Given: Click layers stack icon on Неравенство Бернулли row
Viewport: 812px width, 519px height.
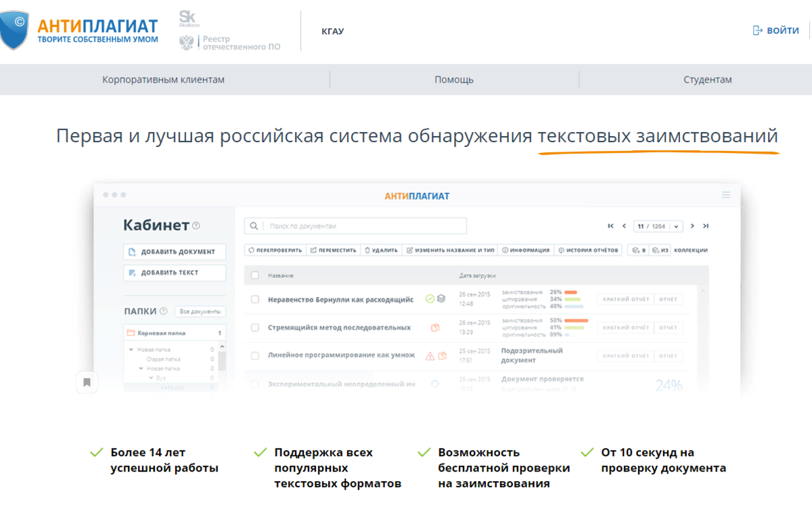Looking at the screenshot, I should click(441, 298).
